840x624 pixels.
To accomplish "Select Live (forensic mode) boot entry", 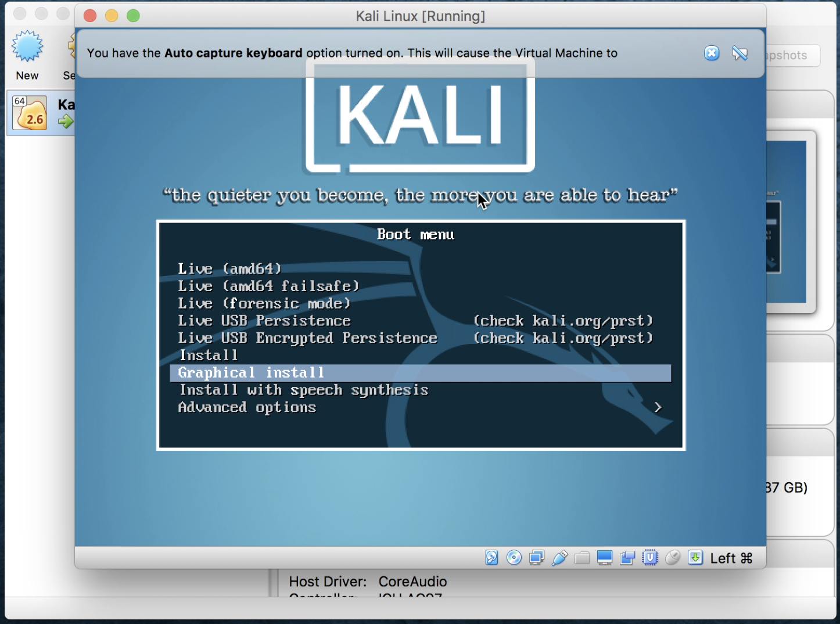I will point(264,303).
